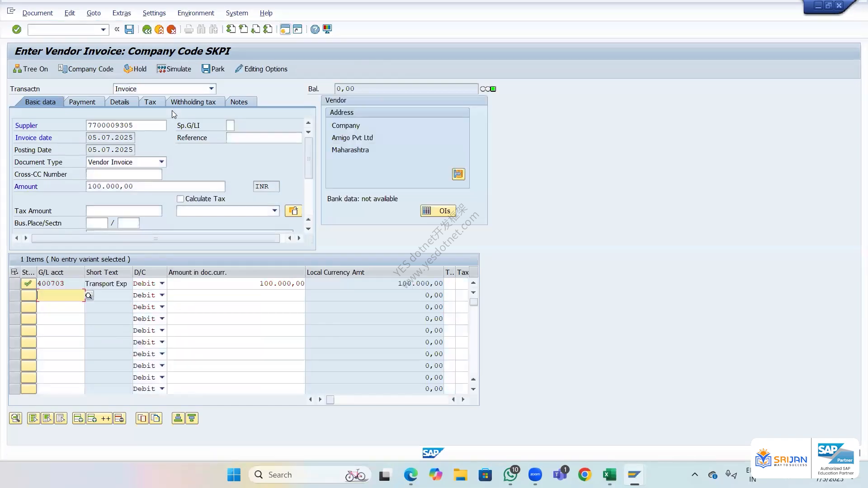Switch to the Withholding tax tab
Viewport: 868px width, 488px height.
pos(193,102)
